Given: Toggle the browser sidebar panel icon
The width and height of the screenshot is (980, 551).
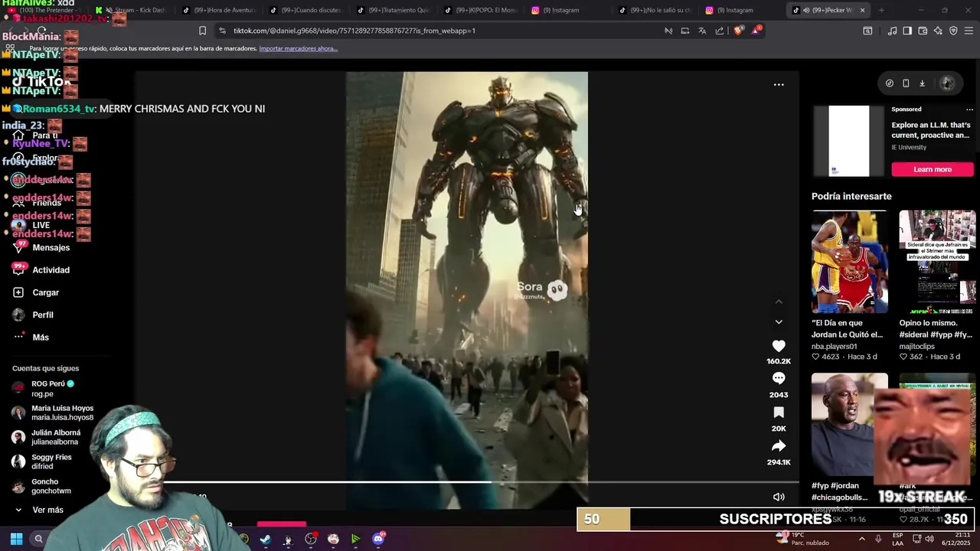Looking at the screenshot, I should click(907, 31).
